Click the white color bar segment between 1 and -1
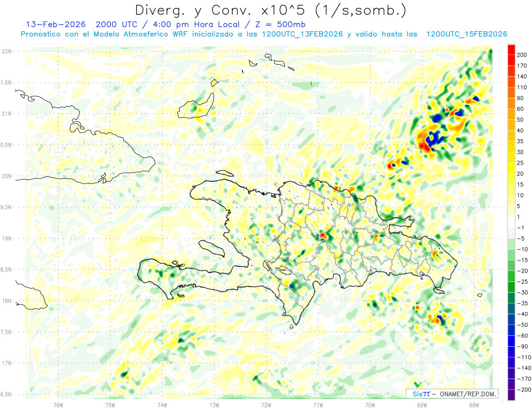Screen dimensions: 532x411 coord(511,222)
